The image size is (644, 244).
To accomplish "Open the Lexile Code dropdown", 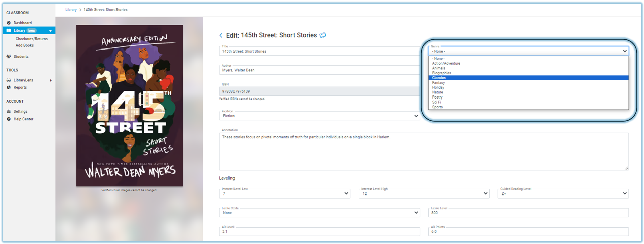I will tap(319, 212).
